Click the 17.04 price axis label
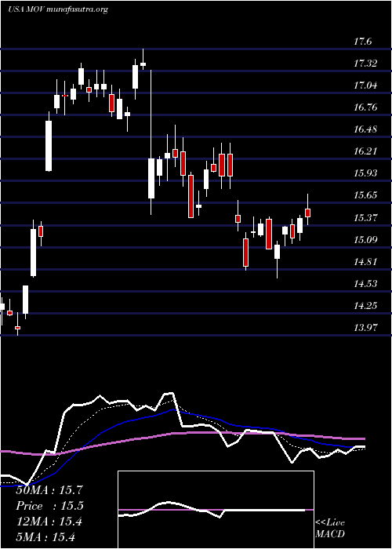This screenshot has width=392, height=549. (x=365, y=85)
